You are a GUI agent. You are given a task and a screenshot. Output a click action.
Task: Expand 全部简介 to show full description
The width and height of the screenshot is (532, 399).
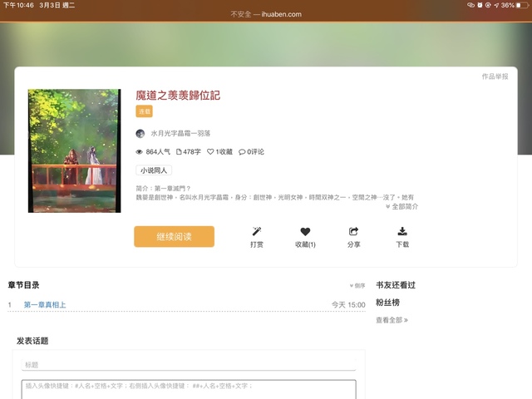point(402,206)
